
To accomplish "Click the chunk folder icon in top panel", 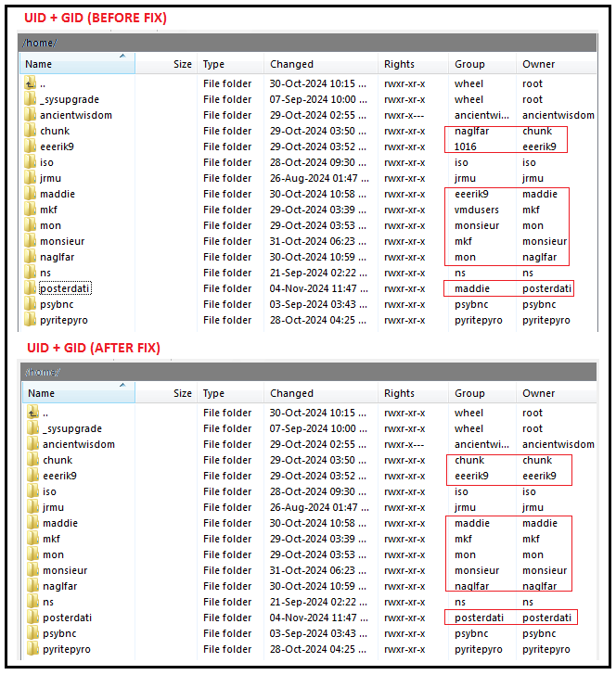I will click(x=31, y=131).
